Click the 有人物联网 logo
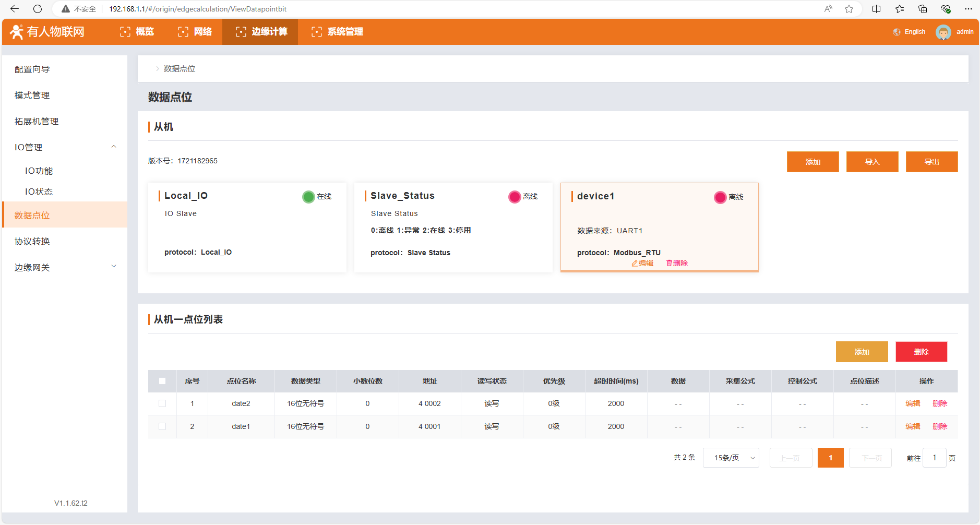Viewport: 980px width, 525px height. [47, 32]
